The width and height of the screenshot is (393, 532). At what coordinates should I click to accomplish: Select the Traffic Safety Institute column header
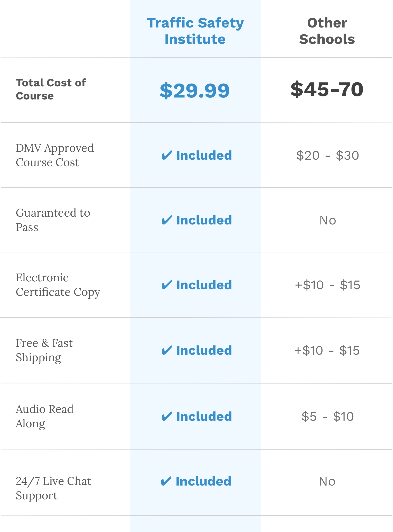[196, 31]
